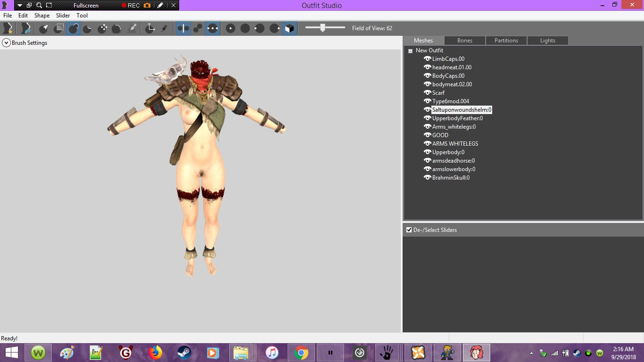This screenshot has height=362, width=644.
Task: Click the New Project toolbar icon
Action: [8, 28]
